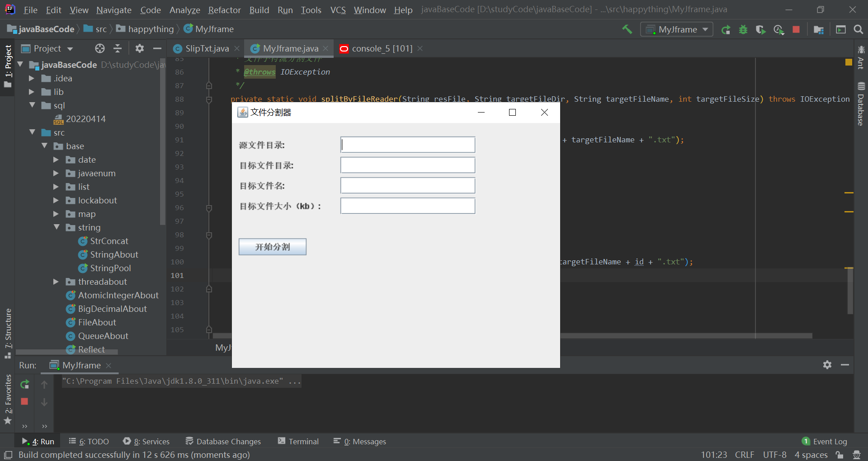Image resolution: width=868 pixels, height=461 pixels.
Task: Open the Favorites side tool window
Action: 8,399
